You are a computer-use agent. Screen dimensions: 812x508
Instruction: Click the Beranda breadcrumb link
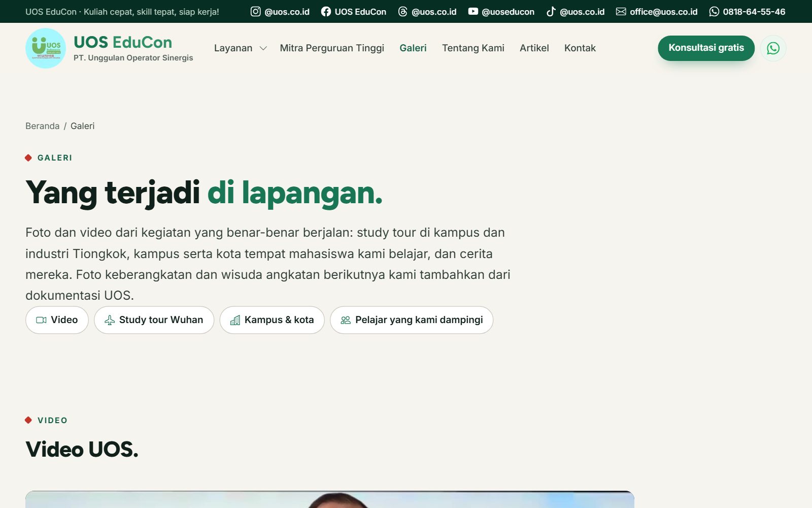click(x=43, y=126)
